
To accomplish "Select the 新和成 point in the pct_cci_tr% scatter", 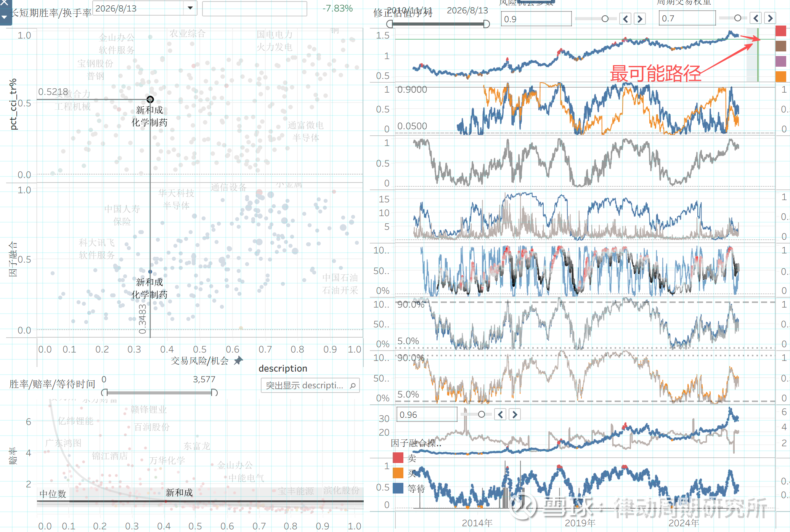I will pyautogui.click(x=150, y=99).
